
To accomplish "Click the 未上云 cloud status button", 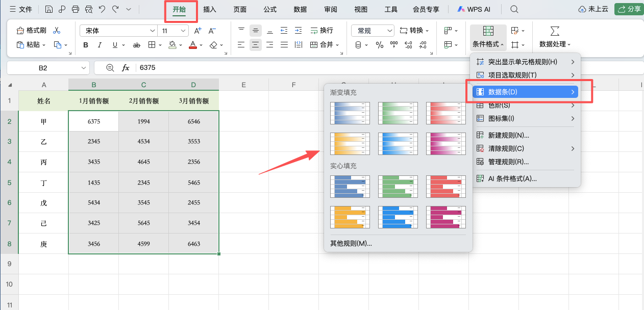I will pos(594,9).
